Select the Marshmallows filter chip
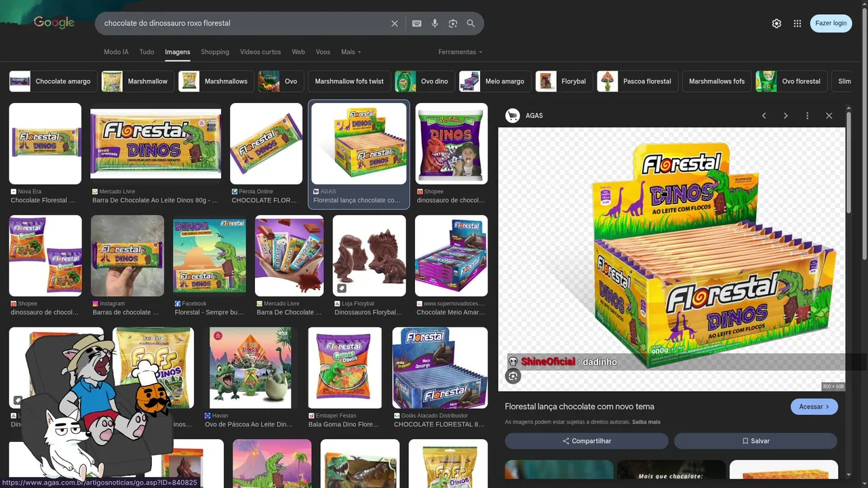Screen dimensions: 868x488 point(216,81)
